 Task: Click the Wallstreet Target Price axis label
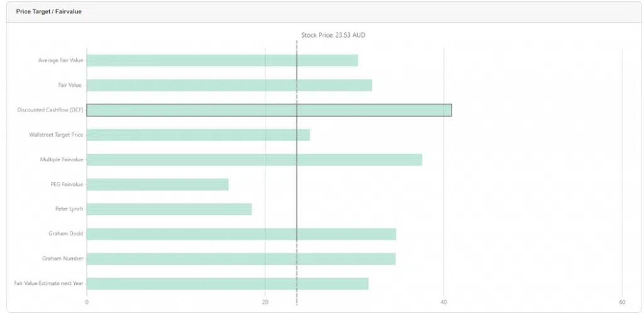56,135
